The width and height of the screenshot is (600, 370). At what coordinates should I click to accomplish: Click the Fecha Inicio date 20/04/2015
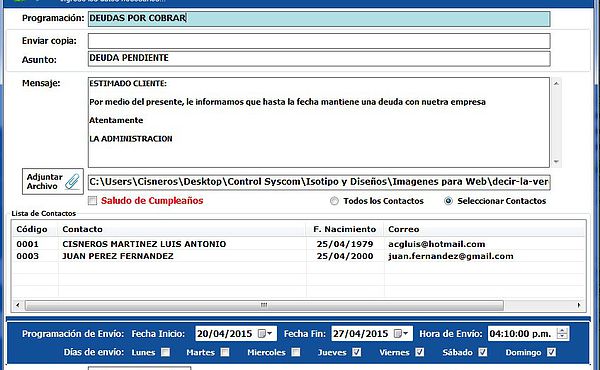(225, 334)
